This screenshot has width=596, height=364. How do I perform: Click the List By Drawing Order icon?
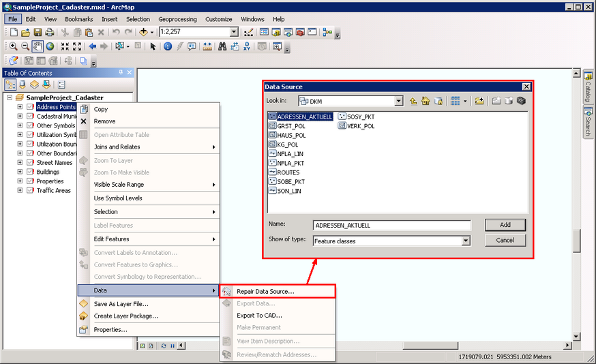[11, 85]
